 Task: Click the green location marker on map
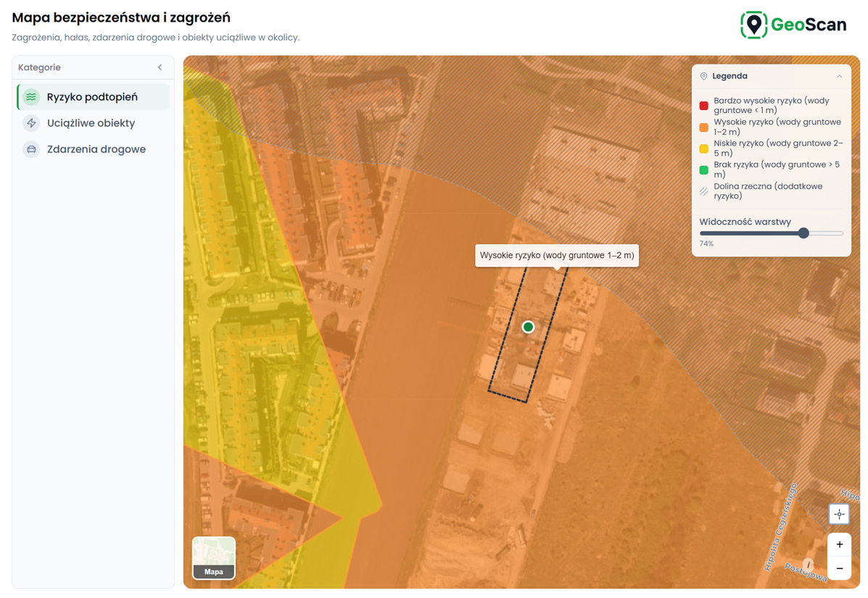coord(528,327)
